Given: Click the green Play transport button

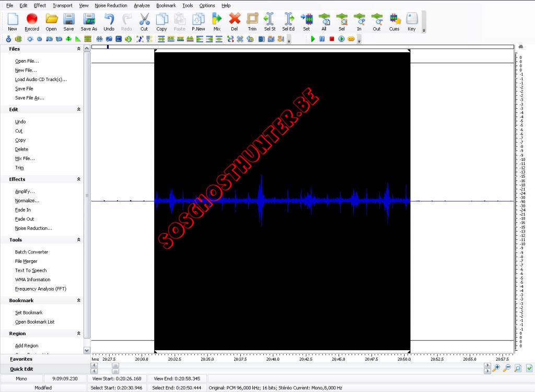Looking at the screenshot, I should pyautogui.click(x=313, y=39).
